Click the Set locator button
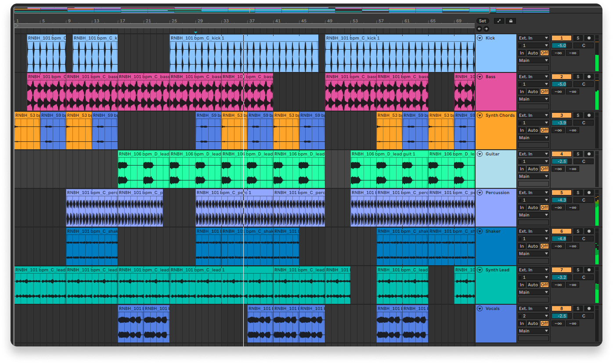 (x=483, y=21)
